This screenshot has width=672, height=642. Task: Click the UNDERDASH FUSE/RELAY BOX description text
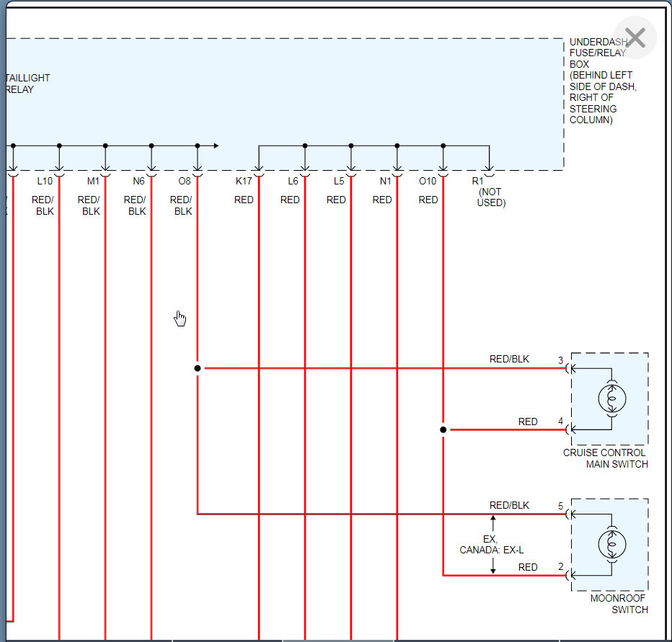click(603, 81)
